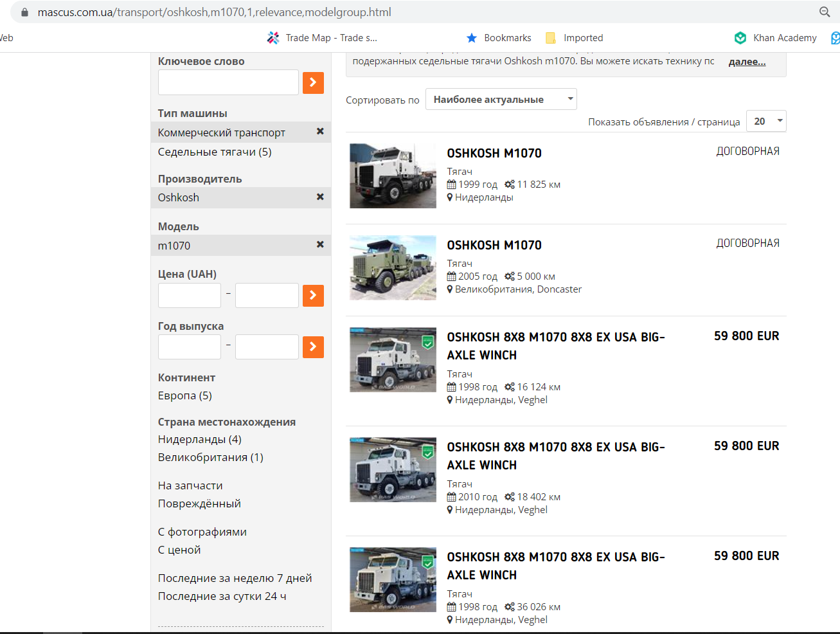
Task: Select Европа (5) continent filter
Action: tap(185, 395)
